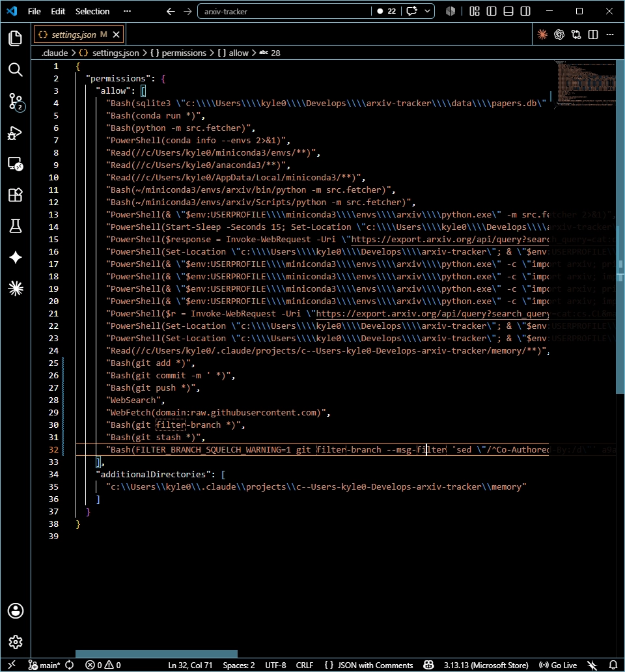Close the settings.json tab
625x672 pixels.
pyautogui.click(x=116, y=35)
